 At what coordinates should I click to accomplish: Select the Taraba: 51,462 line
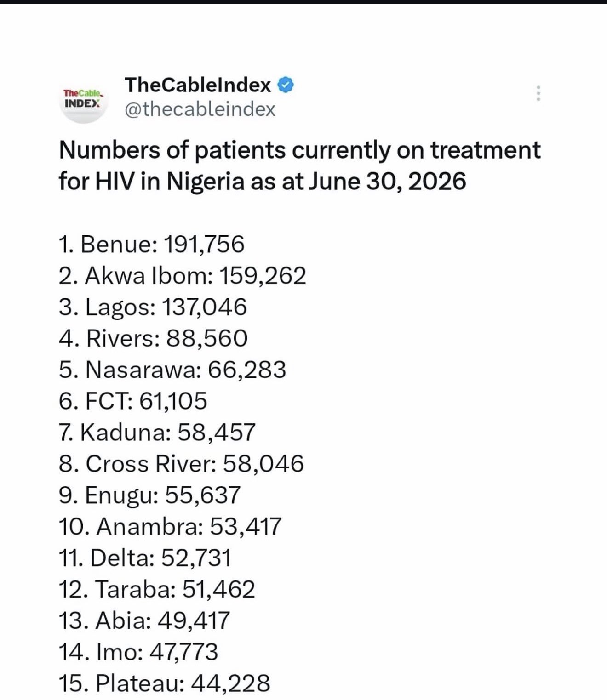click(157, 589)
